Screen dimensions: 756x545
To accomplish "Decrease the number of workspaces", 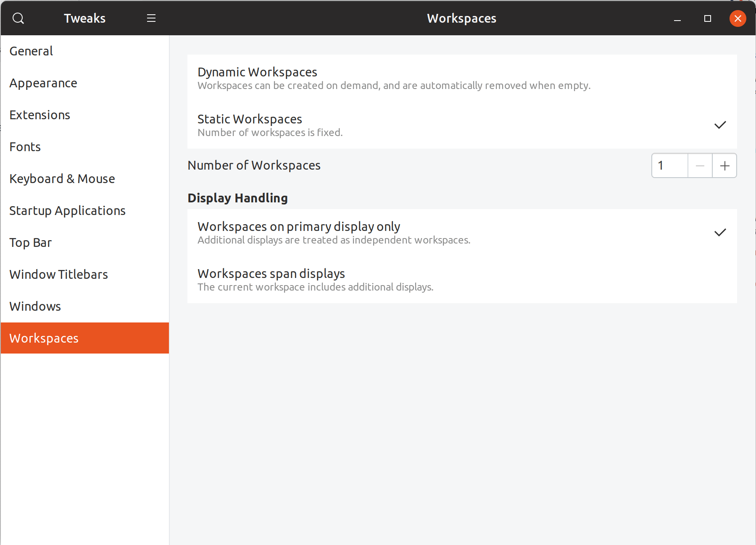I will tap(699, 165).
